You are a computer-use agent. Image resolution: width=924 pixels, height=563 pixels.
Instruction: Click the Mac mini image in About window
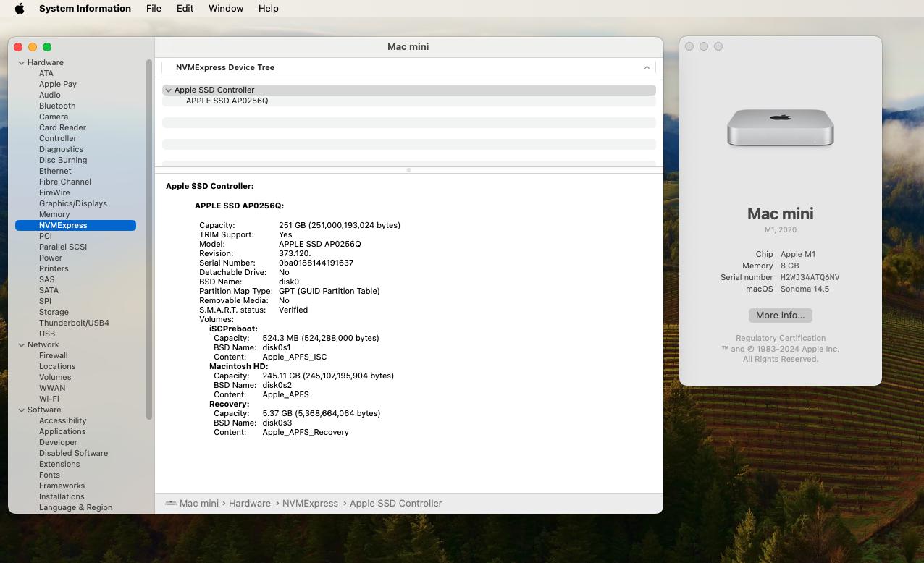[x=781, y=128]
